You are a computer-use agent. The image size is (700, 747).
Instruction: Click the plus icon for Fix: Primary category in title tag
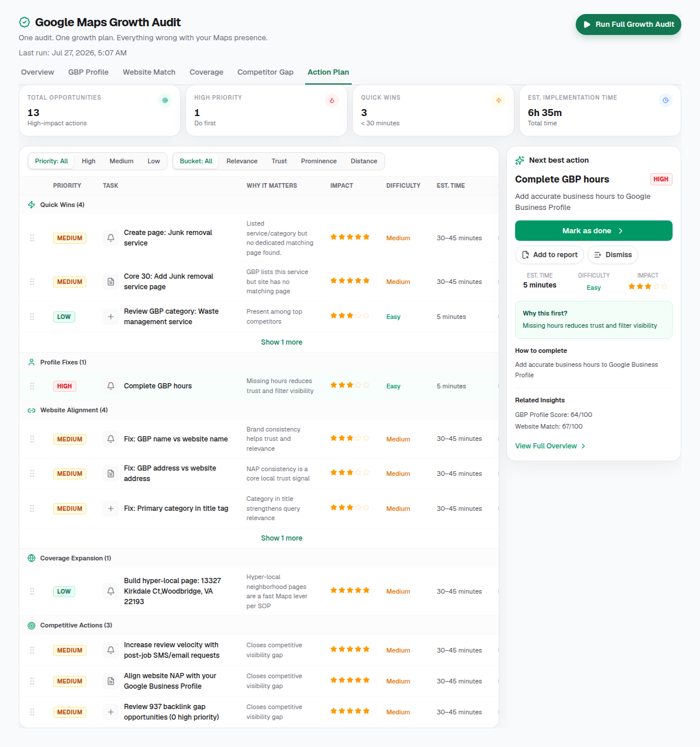(111, 508)
